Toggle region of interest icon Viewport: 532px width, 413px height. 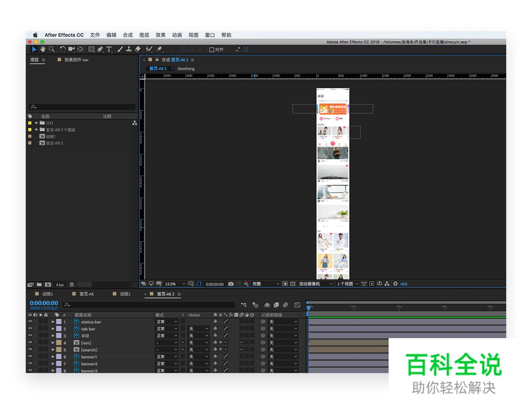[x=285, y=284]
